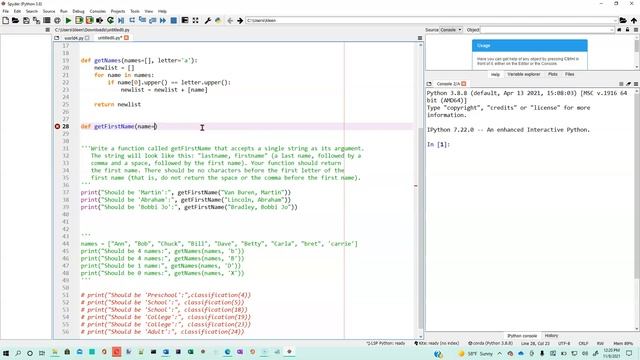Open the Help pane options menu
Image resolution: width=640 pixels, height=360 pixels.
[636, 30]
